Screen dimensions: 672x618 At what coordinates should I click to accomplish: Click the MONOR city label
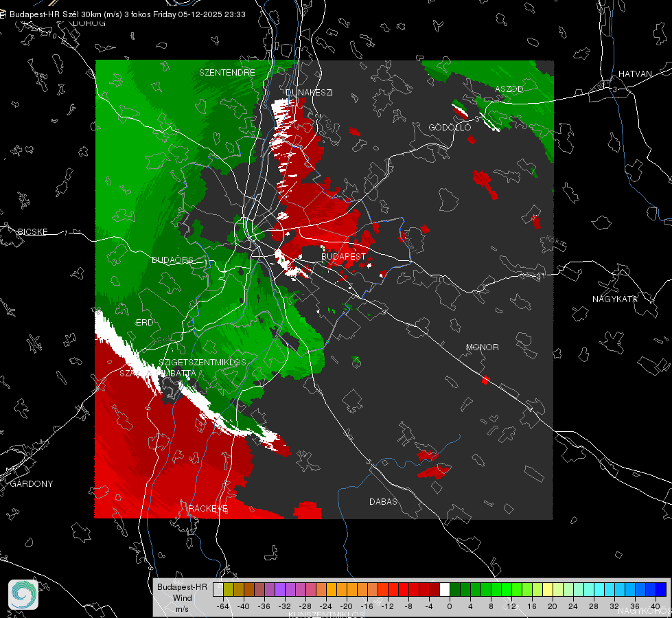[482, 347]
